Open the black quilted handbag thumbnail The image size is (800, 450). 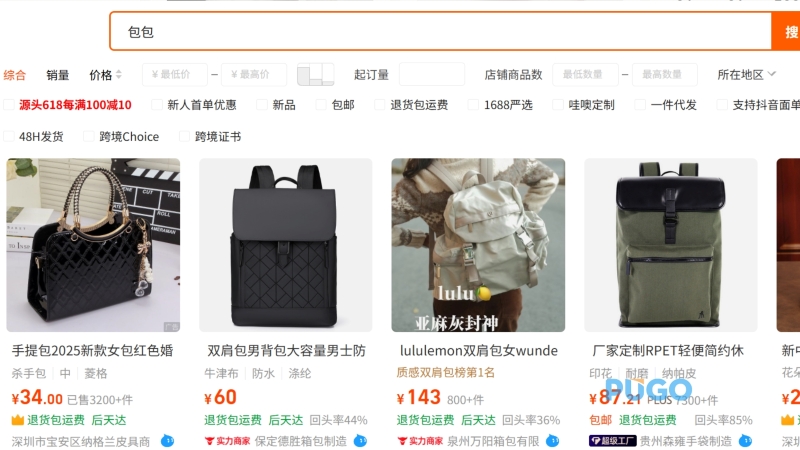[x=93, y=245]
